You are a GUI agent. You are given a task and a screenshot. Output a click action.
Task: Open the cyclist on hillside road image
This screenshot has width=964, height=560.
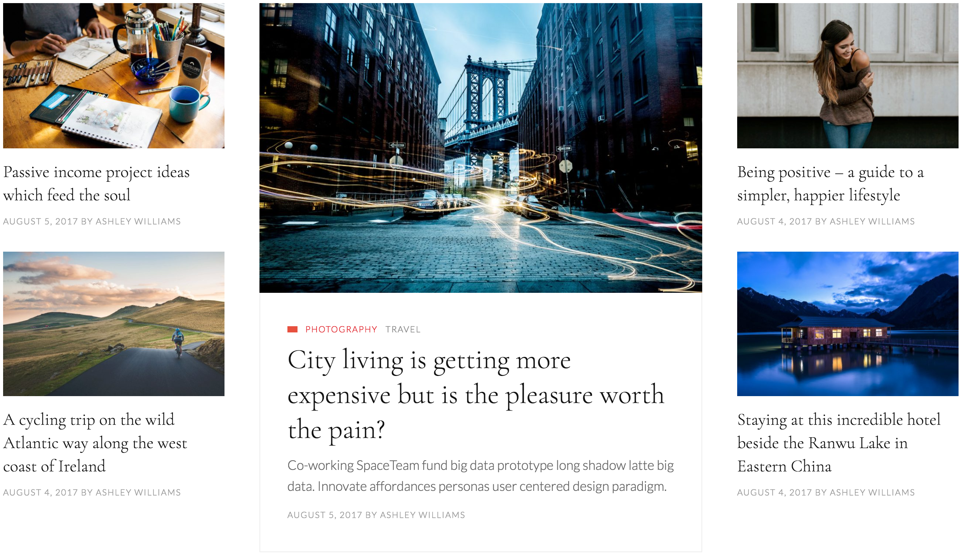114,324
